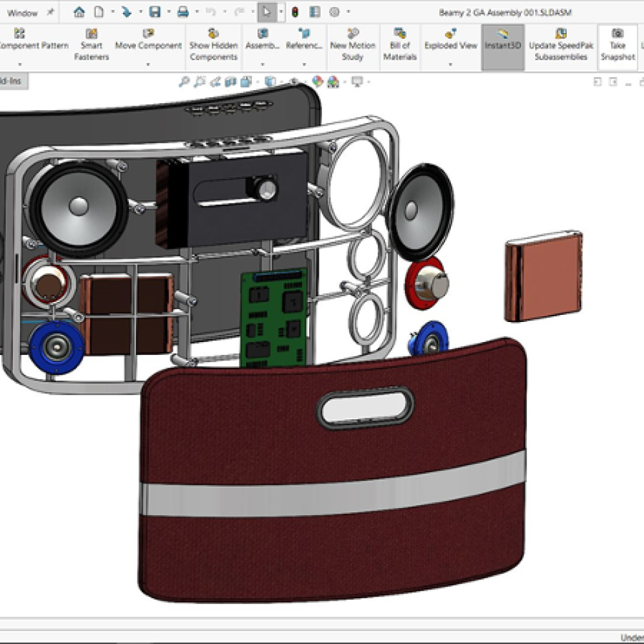Open the Window menu
The width and height of the screenshot is (644, 644).
(23, 13)
